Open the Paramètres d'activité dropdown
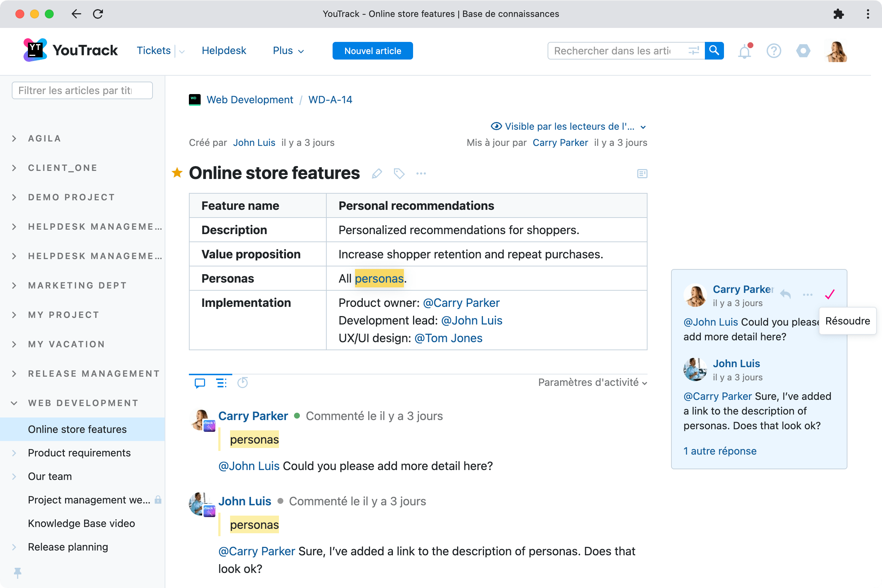 coord(592,383)
